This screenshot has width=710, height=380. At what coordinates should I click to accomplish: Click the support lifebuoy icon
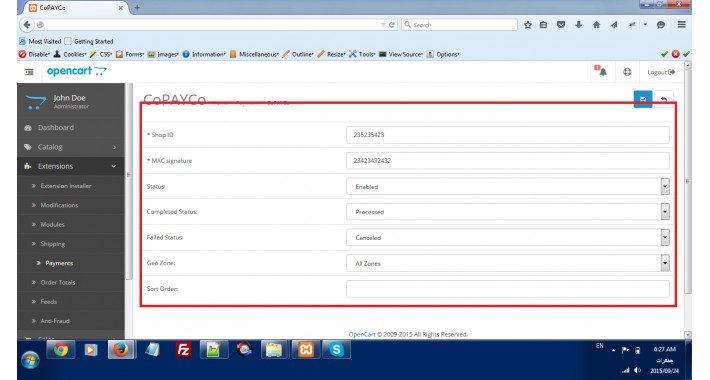pyautogui.click(x=627, y=72)
